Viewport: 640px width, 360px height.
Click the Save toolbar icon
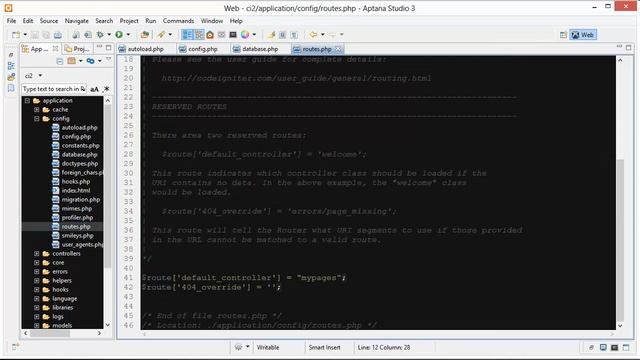(x=35, y=35)
